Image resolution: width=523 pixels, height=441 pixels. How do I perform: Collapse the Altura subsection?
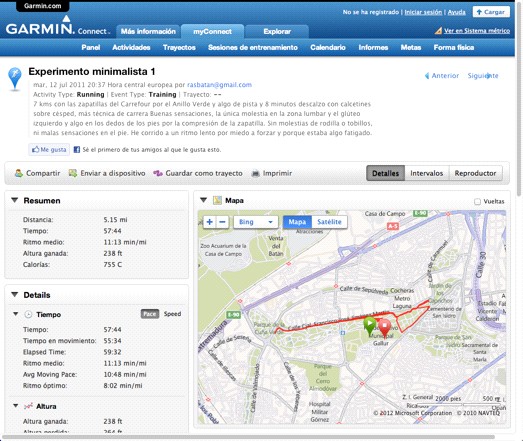coord(16,406)
